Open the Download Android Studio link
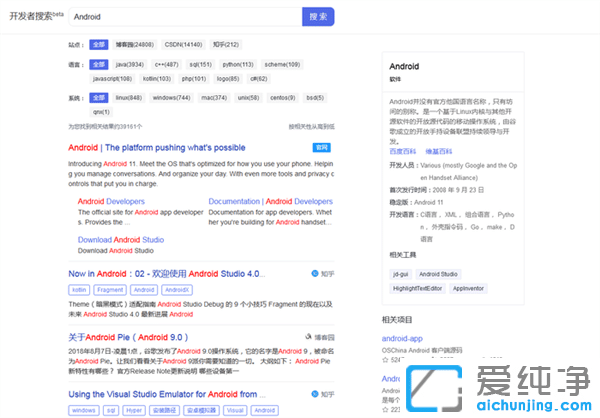 pyautogui.click(x=121, y=240)
